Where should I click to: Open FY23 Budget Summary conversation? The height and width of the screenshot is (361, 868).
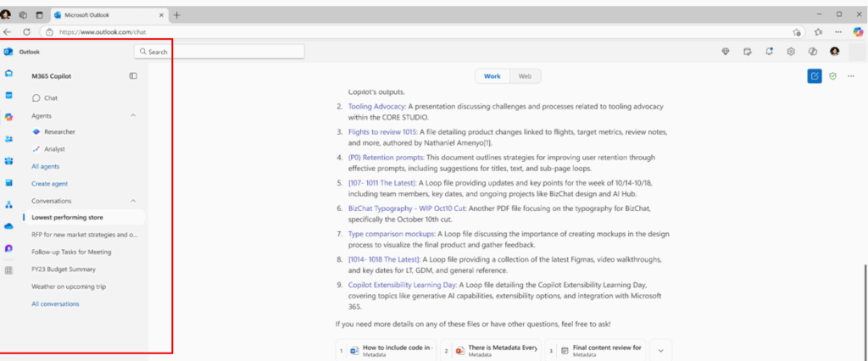(x=64, y=269)
